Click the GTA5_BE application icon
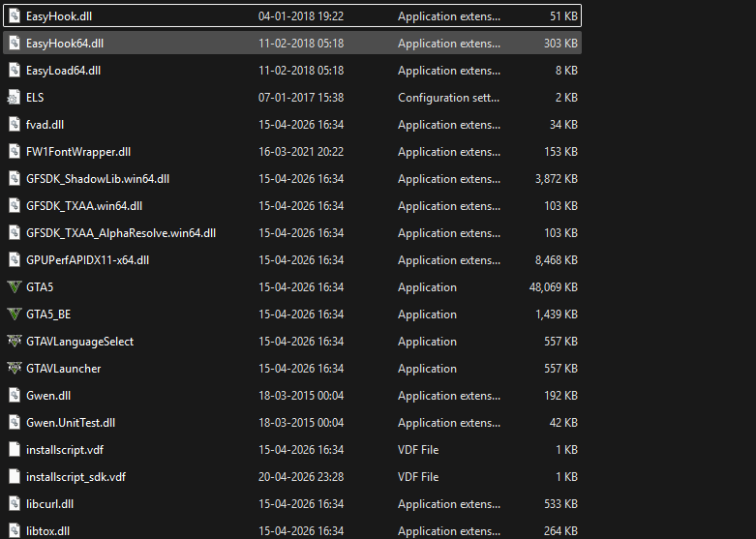 click(14, 314)
